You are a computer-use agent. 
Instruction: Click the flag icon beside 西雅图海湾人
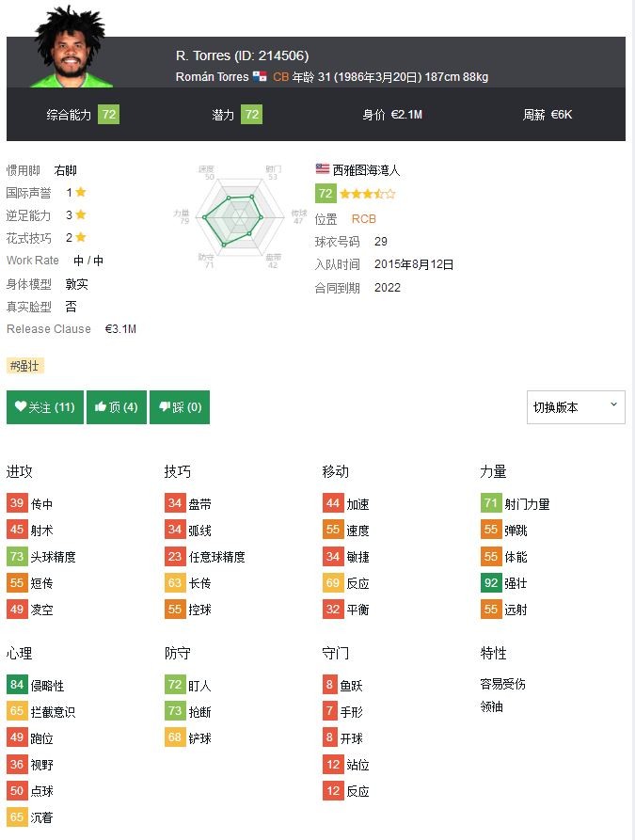(x=323, y=170)
